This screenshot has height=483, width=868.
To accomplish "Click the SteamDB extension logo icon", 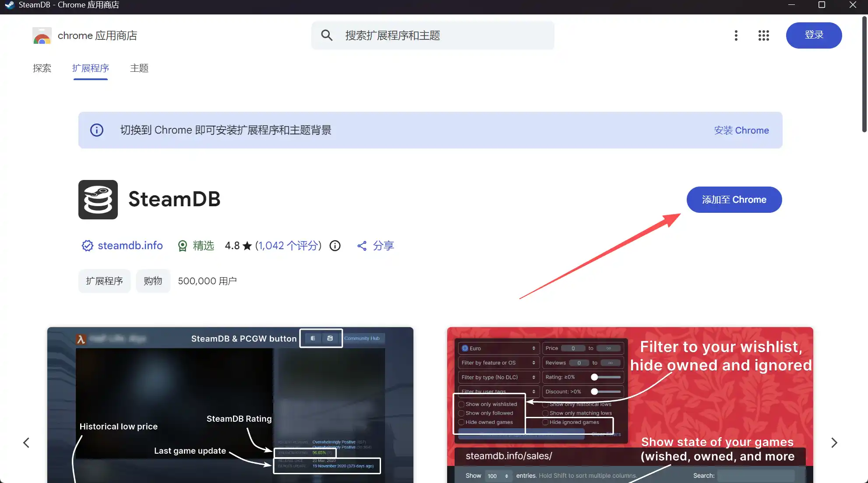I will coord(98,200).
